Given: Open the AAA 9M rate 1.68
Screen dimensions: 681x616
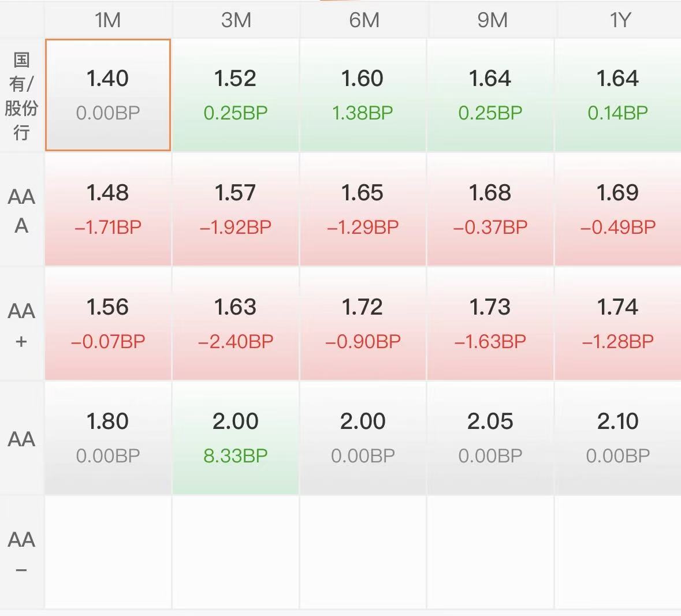Looking at the screenshot, I should tap(490, 209).
